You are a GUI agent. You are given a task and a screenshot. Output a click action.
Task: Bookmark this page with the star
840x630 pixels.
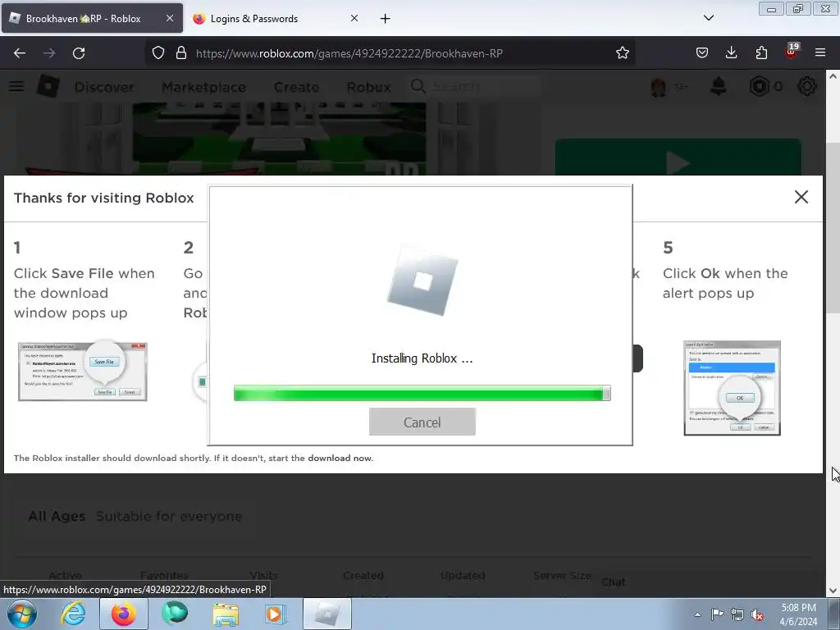point(622,53)
